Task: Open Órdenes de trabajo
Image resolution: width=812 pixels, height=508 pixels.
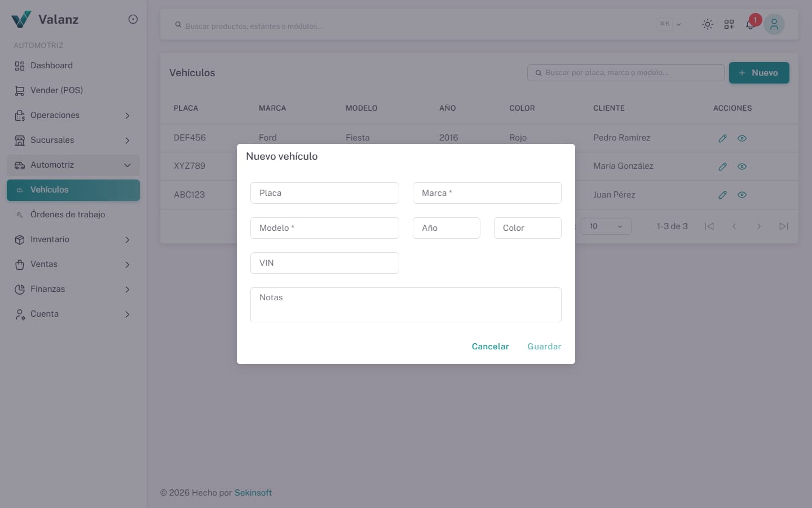Action: tap(73, 214)
